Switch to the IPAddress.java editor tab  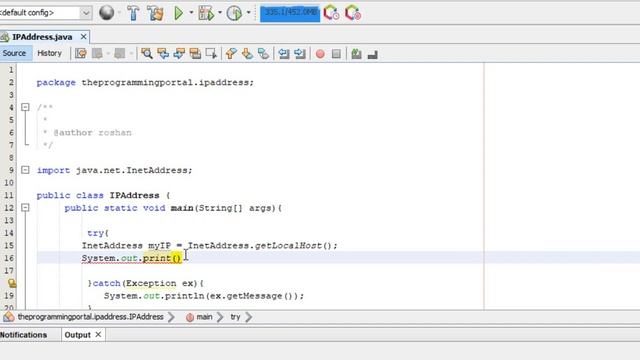point(42,37)
